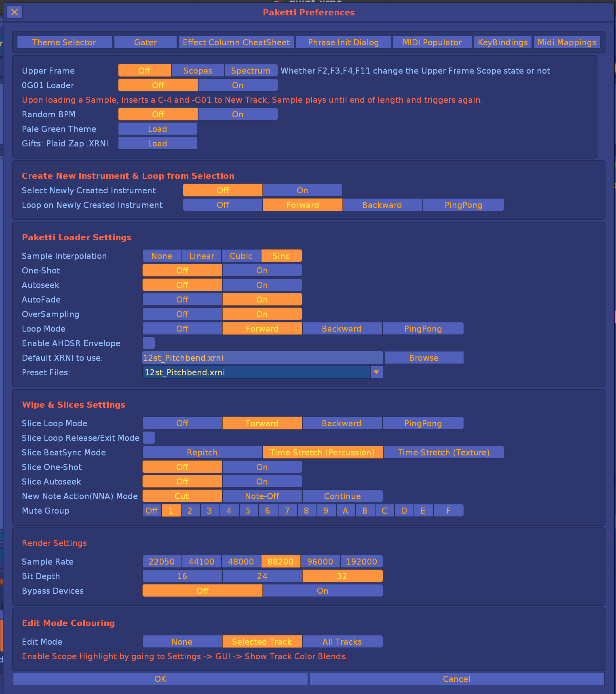Tick the Slice Loop Release/Exit Mode checkbox

pos(149,438)
